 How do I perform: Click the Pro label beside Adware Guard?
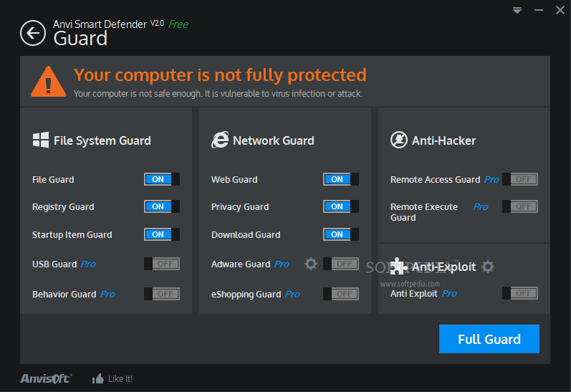coord(282,264)
